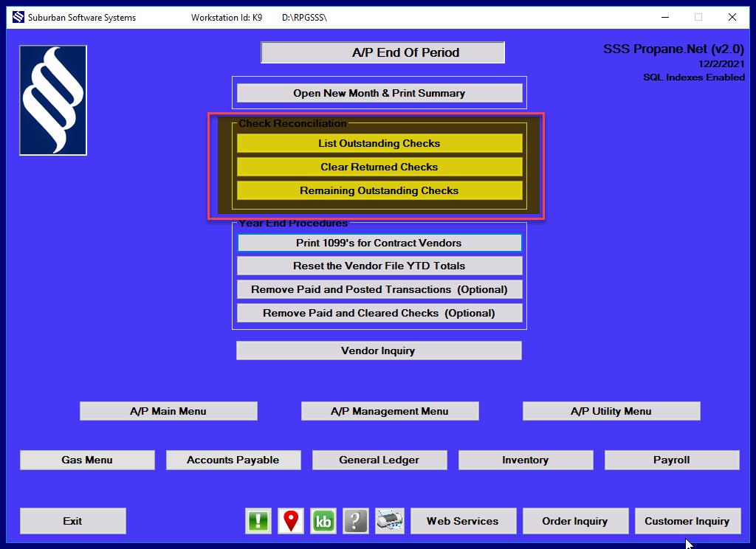Open Customer Inquiry
Screen dimensions: 756x549
tap(687, 521)
